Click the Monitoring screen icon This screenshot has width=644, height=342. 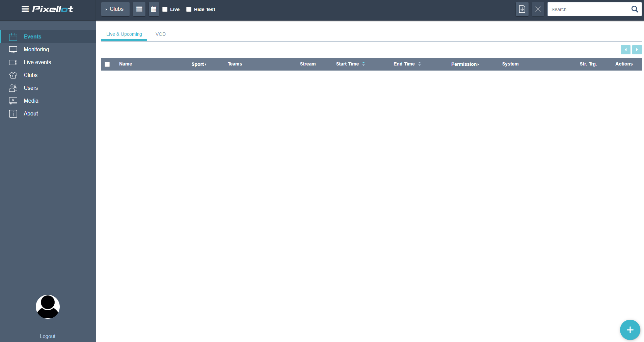click(13, 50)
